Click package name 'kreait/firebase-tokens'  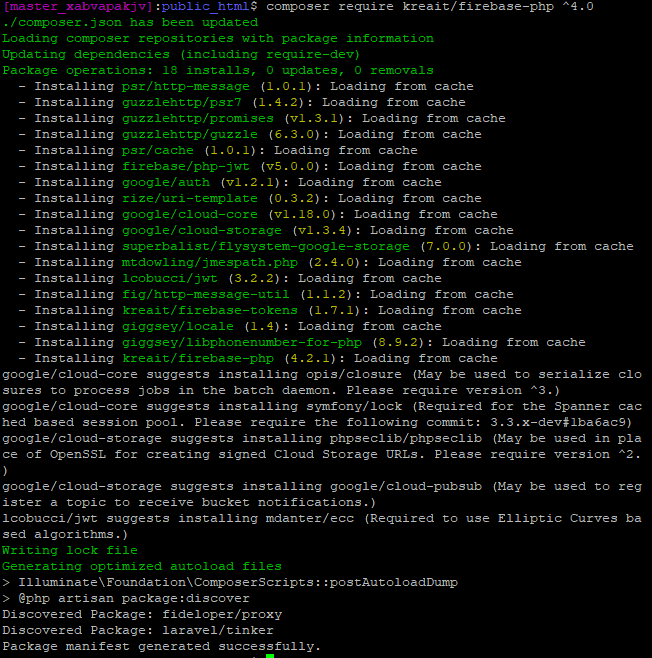click(210, 310)
